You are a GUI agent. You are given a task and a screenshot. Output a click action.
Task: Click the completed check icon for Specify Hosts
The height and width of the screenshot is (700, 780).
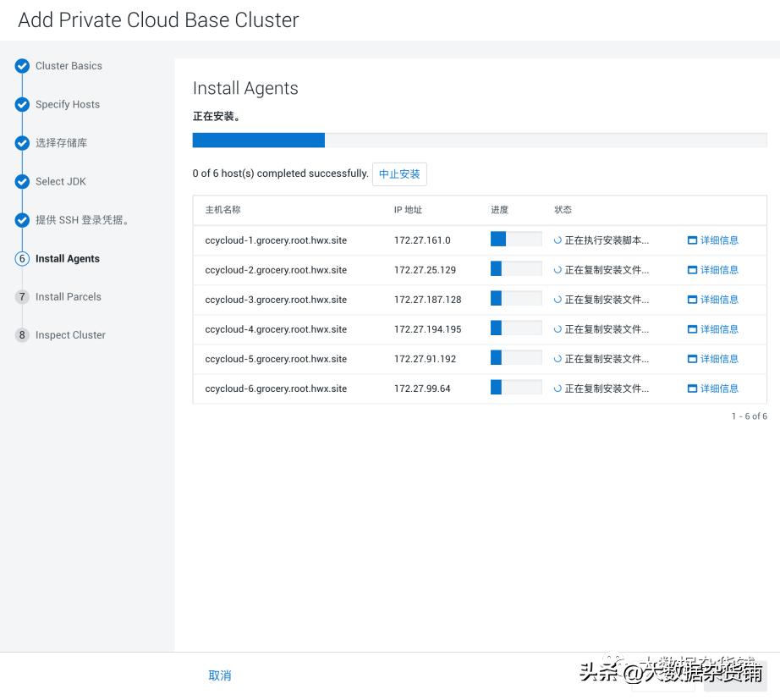click(x=22, y=104)
